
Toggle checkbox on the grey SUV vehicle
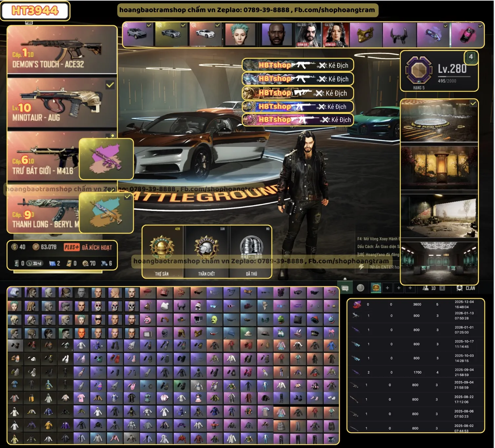pyautogui.click(x=149, y=25)
